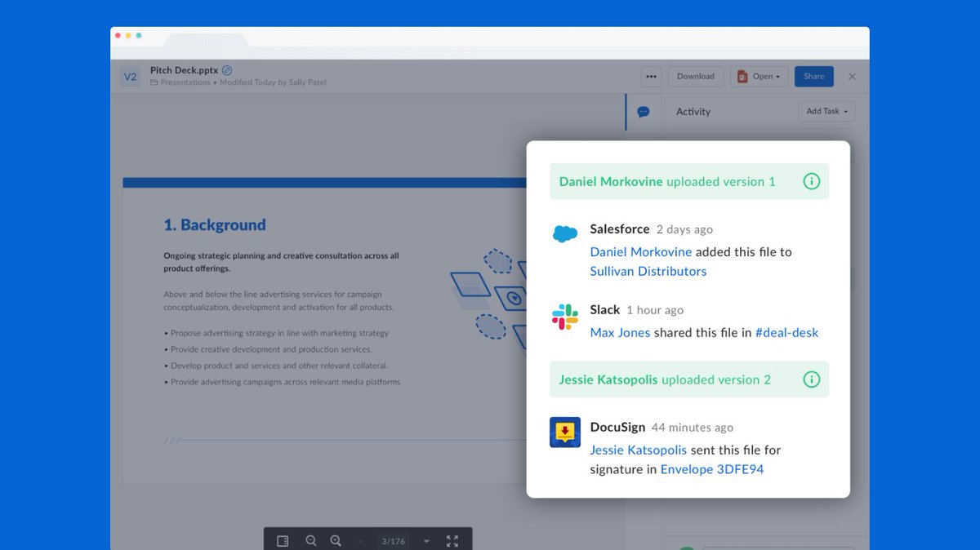Viewport: 980px width, 550px height.
Task: Enter fullscreen preview mode
Action: 452,541
